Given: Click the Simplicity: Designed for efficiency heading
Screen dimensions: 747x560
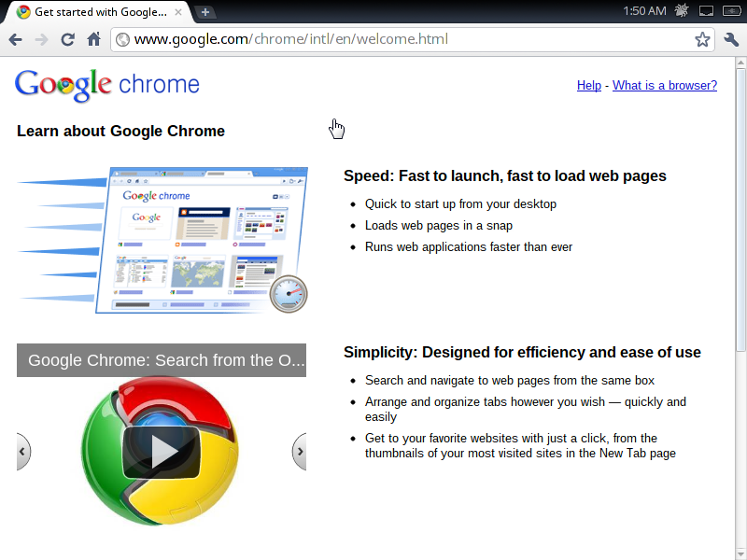Looking at the screenshot, I should [522, 353].
